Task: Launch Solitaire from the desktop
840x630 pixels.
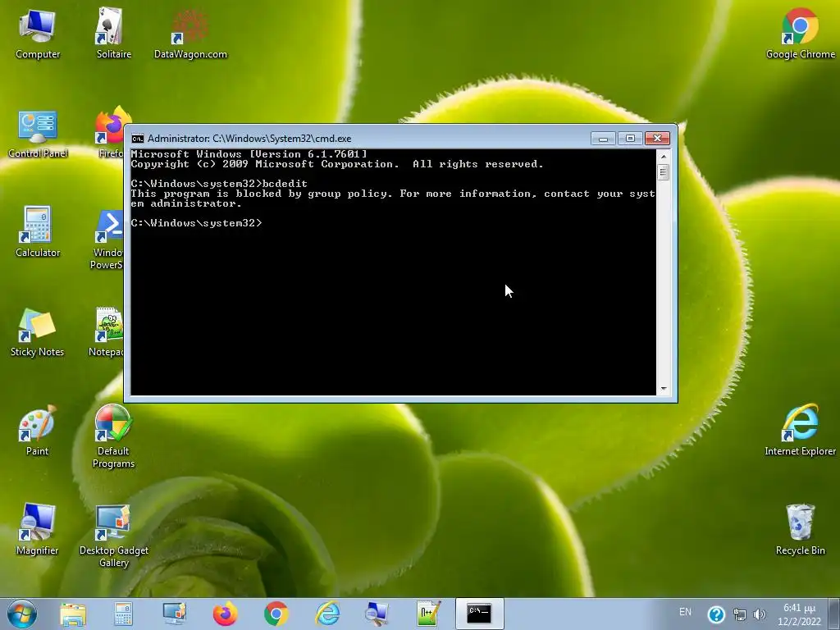Action: point(113,33)
